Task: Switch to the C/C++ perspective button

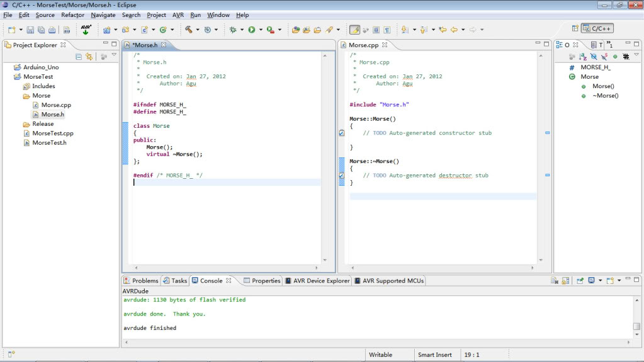Action: [597, 28]
